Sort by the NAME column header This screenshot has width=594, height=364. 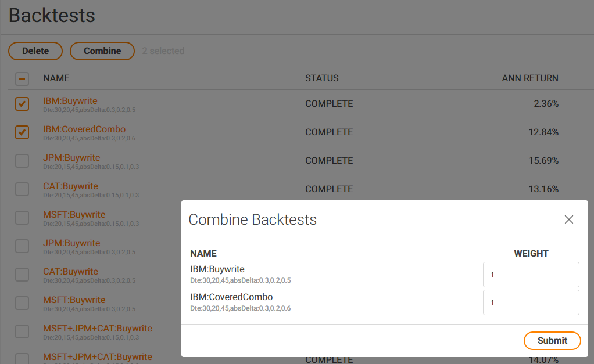pyautogui.click(x=56, y=78)
